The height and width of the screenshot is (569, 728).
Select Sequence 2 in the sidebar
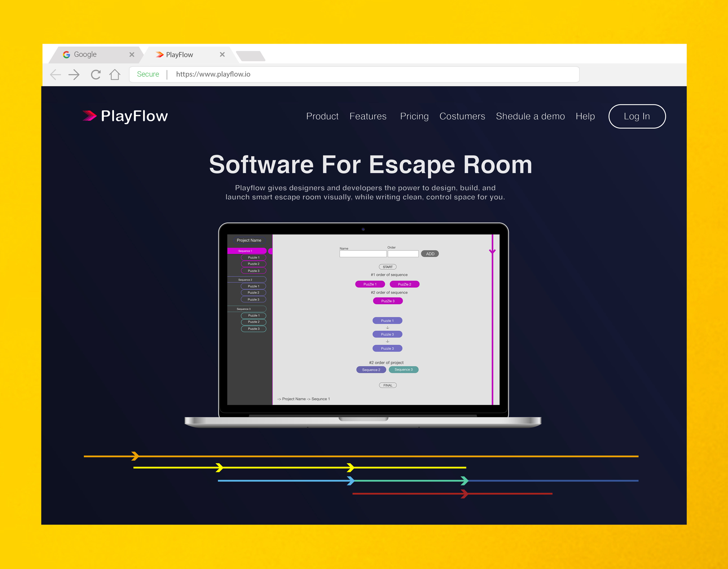pos(247,280)
